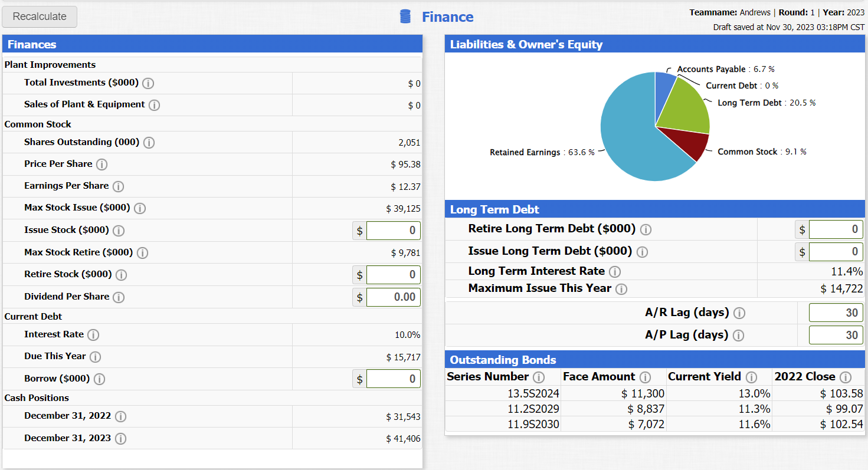Click the 11.4% Long Term Interest Rate value
This screenshot has width=868, height=470.
click(x=847, y=271)
